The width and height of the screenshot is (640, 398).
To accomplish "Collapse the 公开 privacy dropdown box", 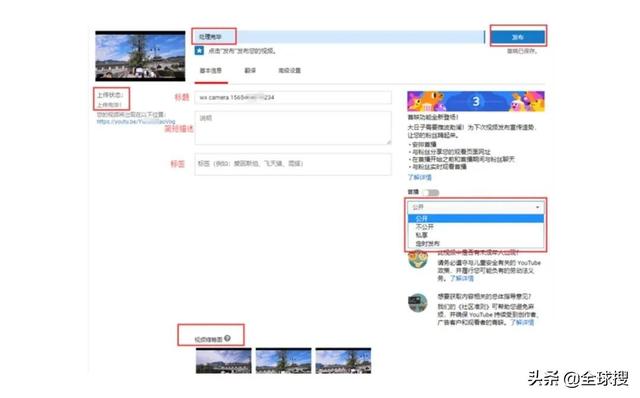I will [x=476, y=207].
